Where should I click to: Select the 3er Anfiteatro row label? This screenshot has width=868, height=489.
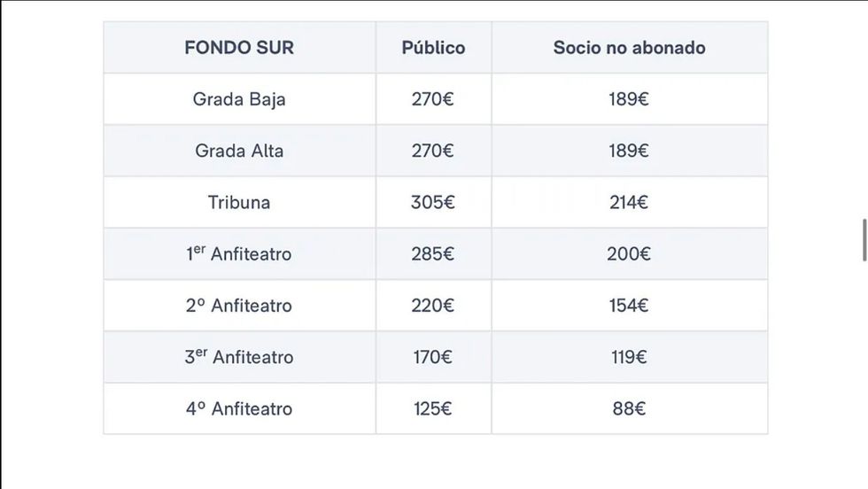[239, 357]
